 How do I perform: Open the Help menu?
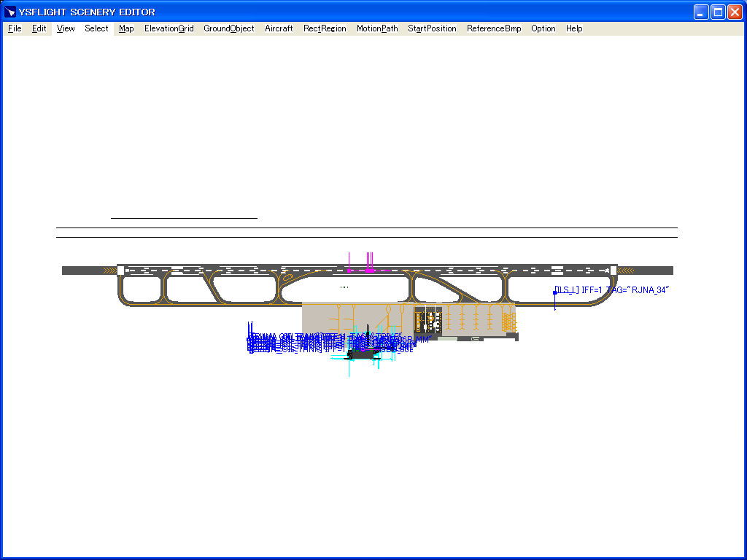tap(574, 28)
